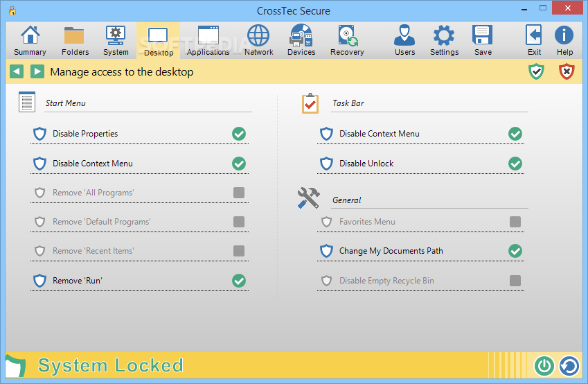588x384 pixels.
Task: Click 'Manage access to the desktop' title
Action: pyautogui.click(x=122, y=71)
